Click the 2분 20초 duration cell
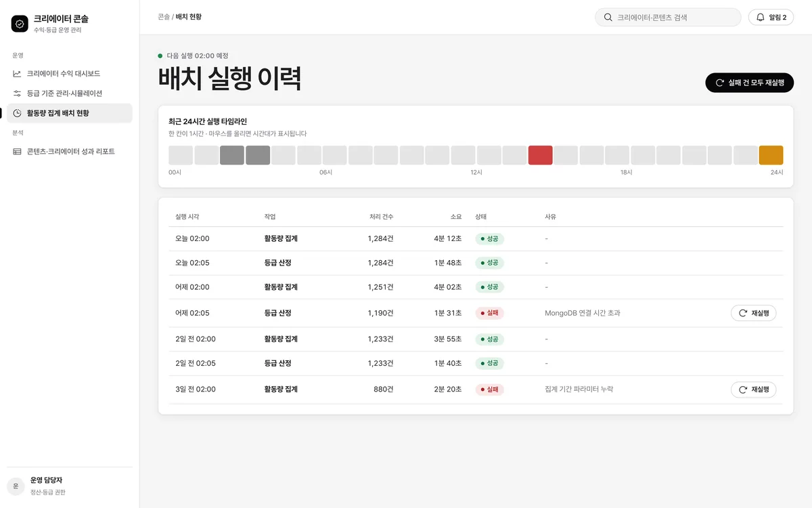The width and height of the screenshot is (812, 508). [x=448, y=389]
